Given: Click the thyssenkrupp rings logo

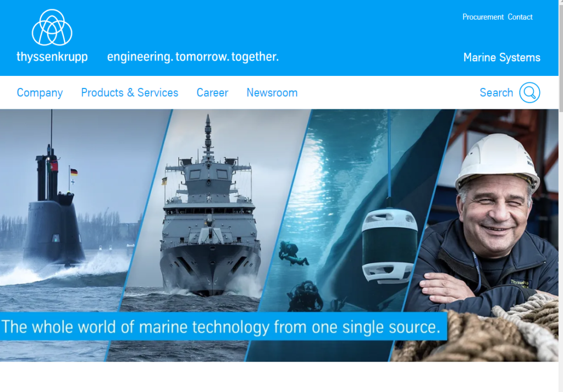Looking at the screenshot, I should [52, 27].
